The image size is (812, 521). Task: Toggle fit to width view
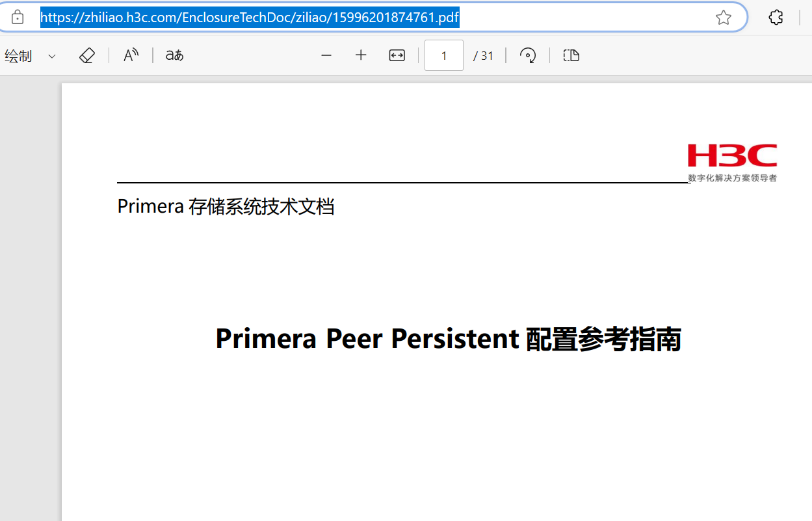[x=397, y=56]
